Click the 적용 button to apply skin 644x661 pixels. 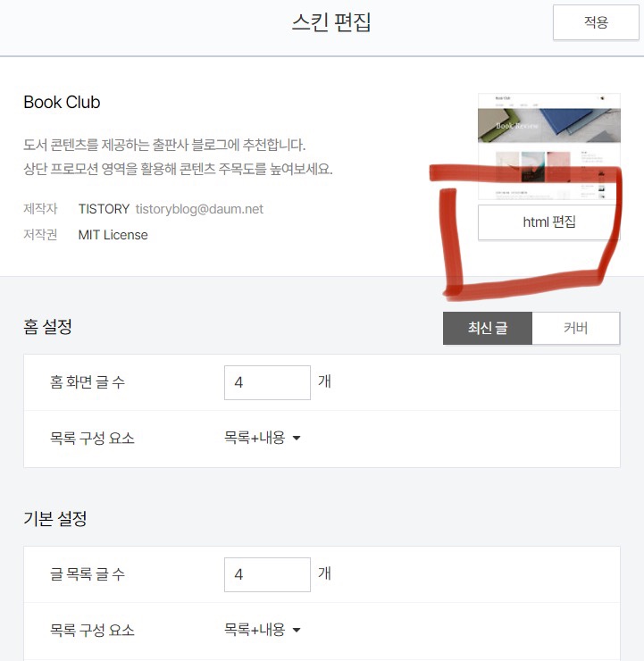pos(596,22)
